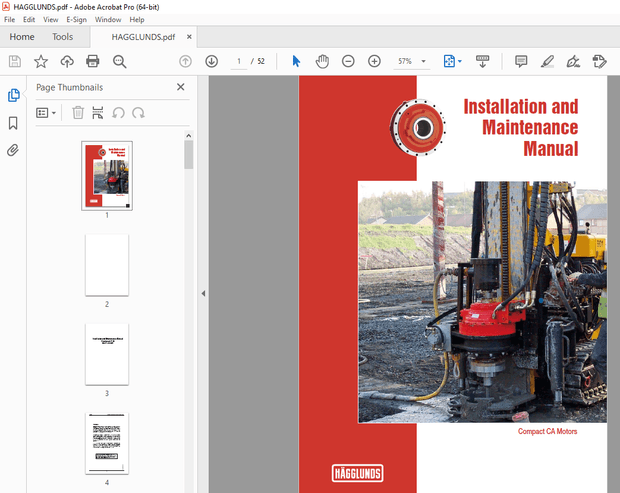Click the thumbnails scrollbar up arrow
Image resolution: width=620 pixels, height=493 pixels.
[189, 136]
